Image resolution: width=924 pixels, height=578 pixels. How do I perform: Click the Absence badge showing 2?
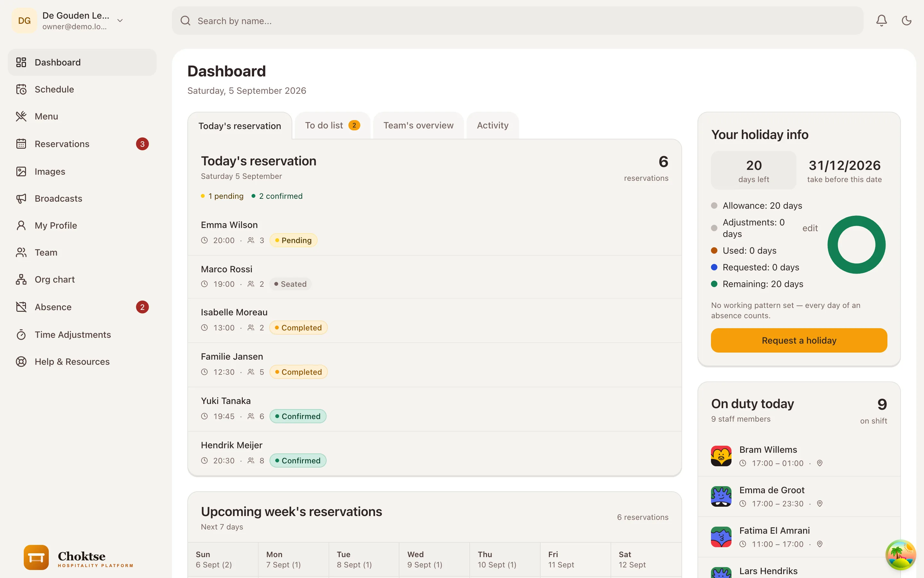tap(142, 307)
